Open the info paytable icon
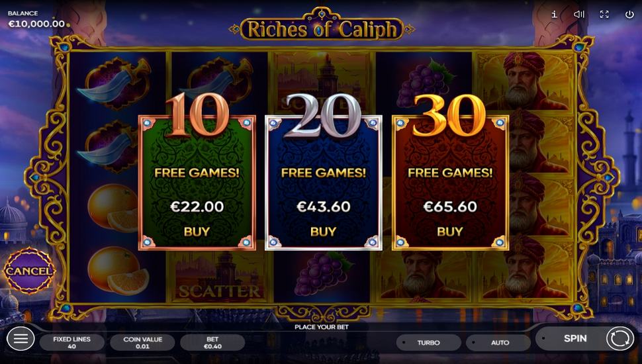Screen dimensions: 642x364 click(554, 15)
